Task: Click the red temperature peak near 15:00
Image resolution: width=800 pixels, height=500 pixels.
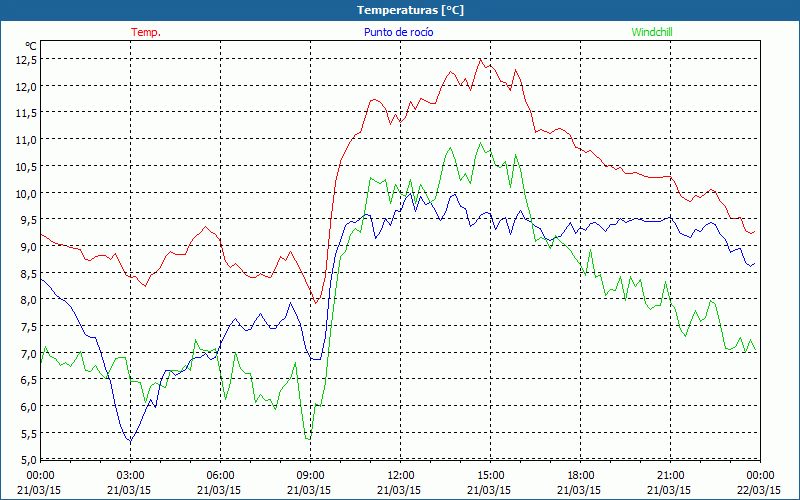Action: point(480,59)
